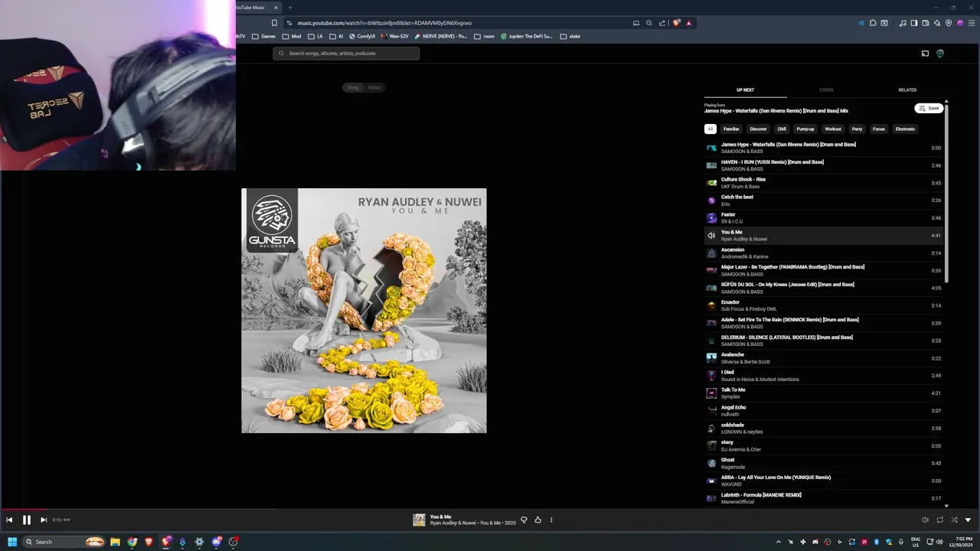Play Adele - Set Fire To The Rain remix
980x551 pixels.
824,323
